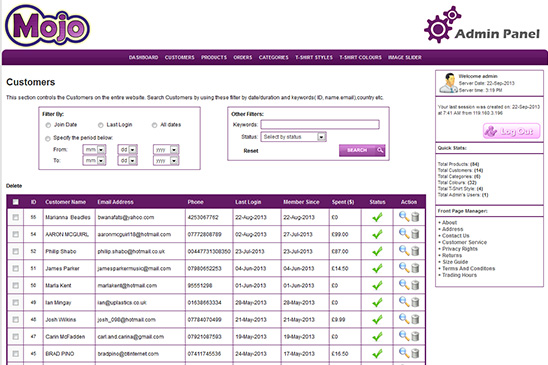This screenshot has height=365, width=548.
Task: Open the To day dropdown
Action: [x=128, y=160]
